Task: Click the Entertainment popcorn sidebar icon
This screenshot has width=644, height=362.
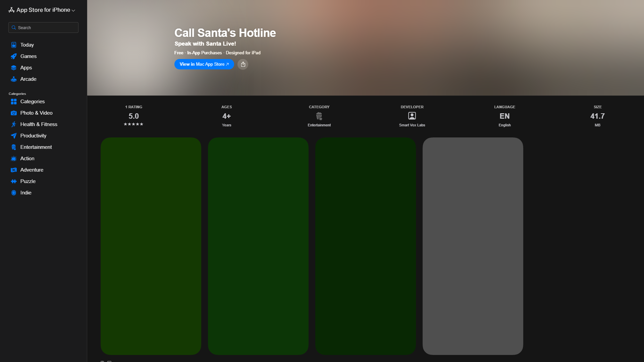Action: (14, 147)
